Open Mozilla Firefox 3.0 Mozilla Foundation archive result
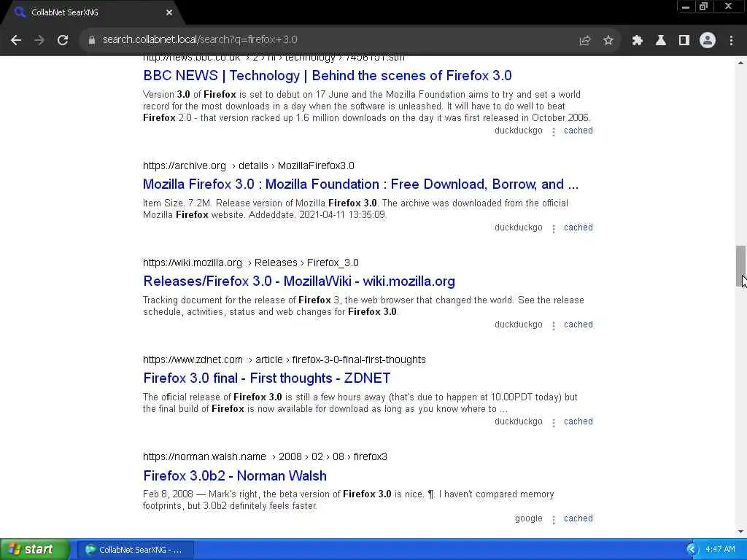Viewport: 747px width, 560px height. coord(360,184)
